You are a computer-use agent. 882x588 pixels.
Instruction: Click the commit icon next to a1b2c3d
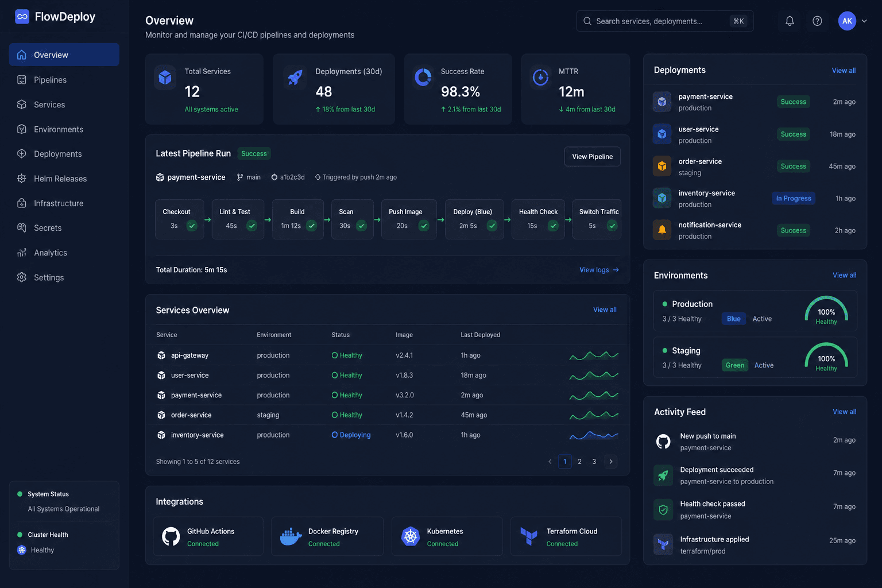(274, 177)
